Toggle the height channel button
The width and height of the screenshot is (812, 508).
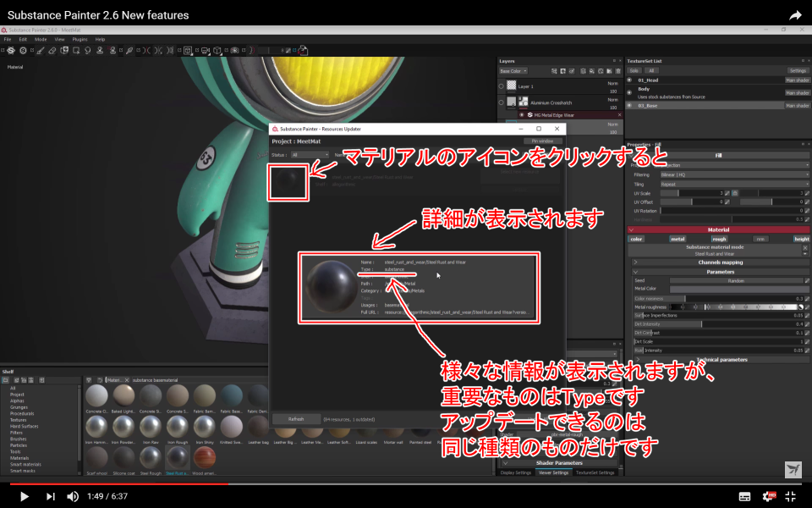coord(801,239)
